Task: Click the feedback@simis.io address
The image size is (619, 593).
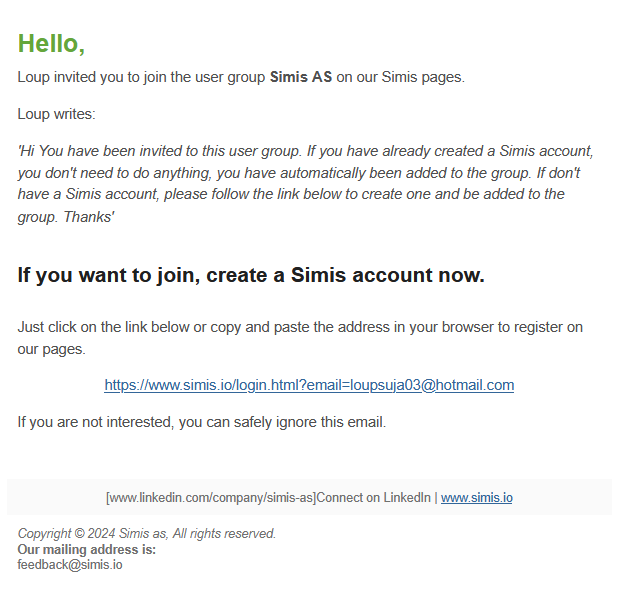Action: 70,565
